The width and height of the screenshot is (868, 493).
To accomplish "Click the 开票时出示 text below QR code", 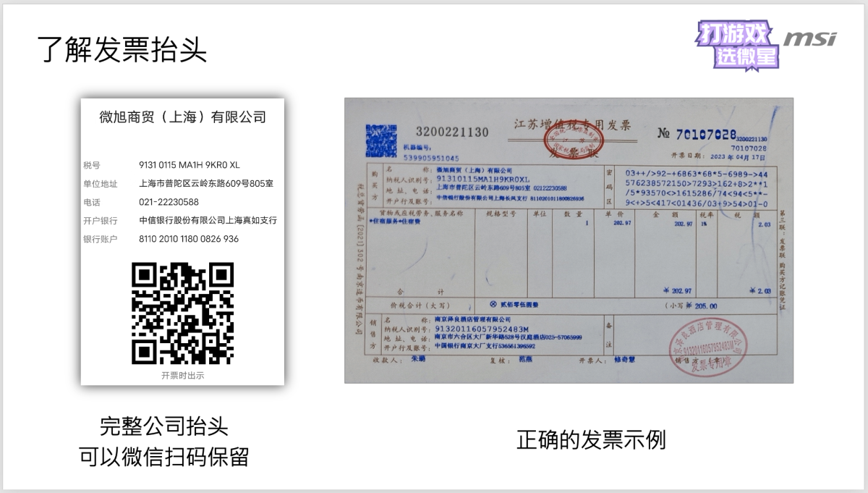I will click(x=182, y=375).
